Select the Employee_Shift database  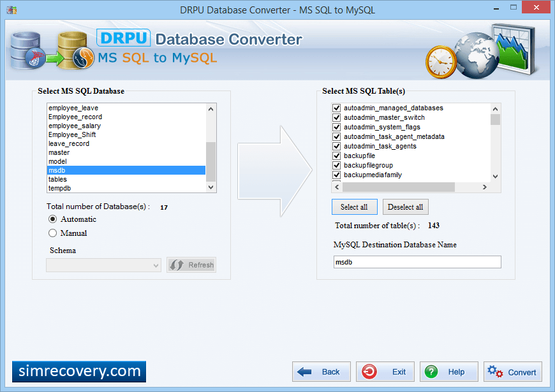(126, 134)
